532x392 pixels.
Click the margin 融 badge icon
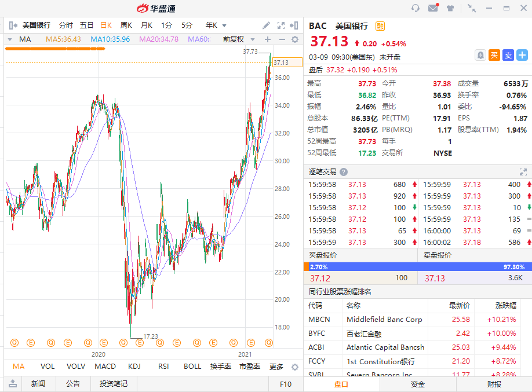(x=380, y=26)
